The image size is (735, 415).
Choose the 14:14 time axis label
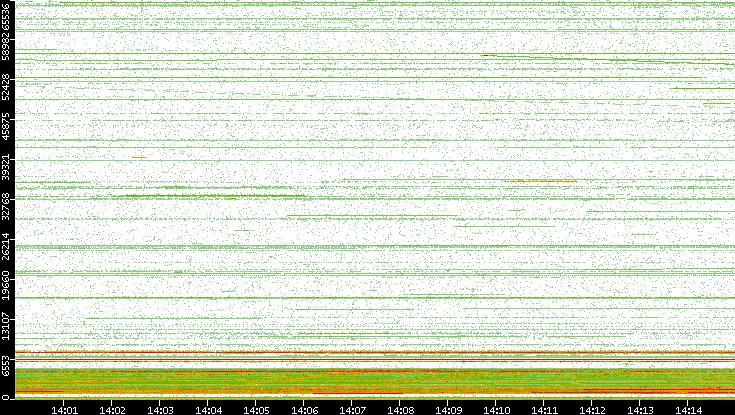click(x=689, y=409)
